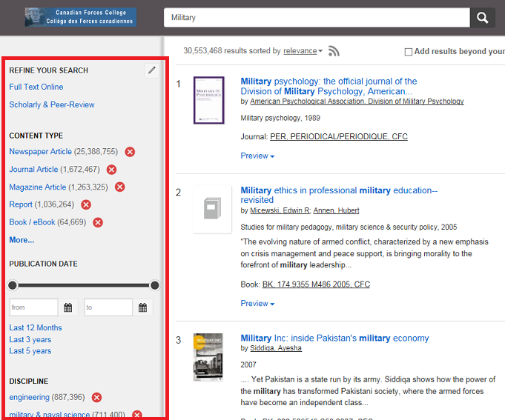The width and height of the screenshot is (505, 420).
Task: Exclude Newspaper Article with red X
Action: 130,152
